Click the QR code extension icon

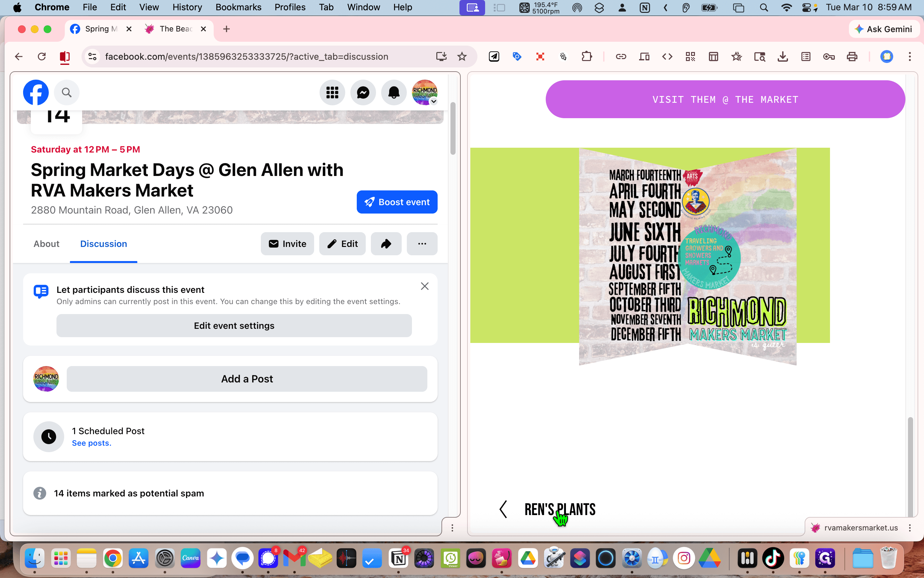[690, 57]
